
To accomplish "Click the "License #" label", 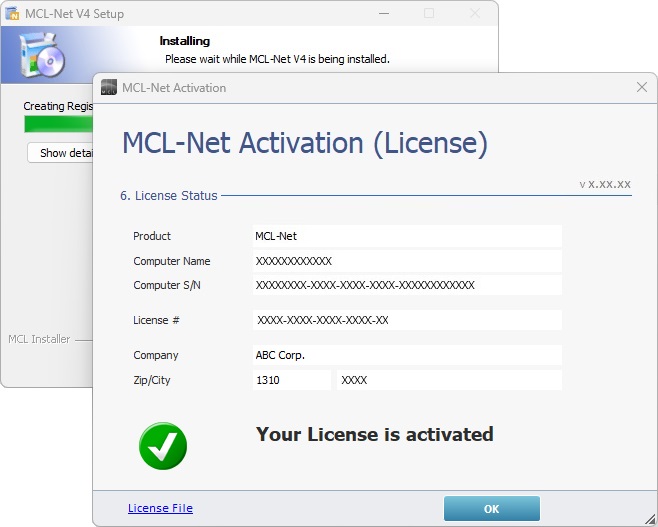I will click(156, 320).
